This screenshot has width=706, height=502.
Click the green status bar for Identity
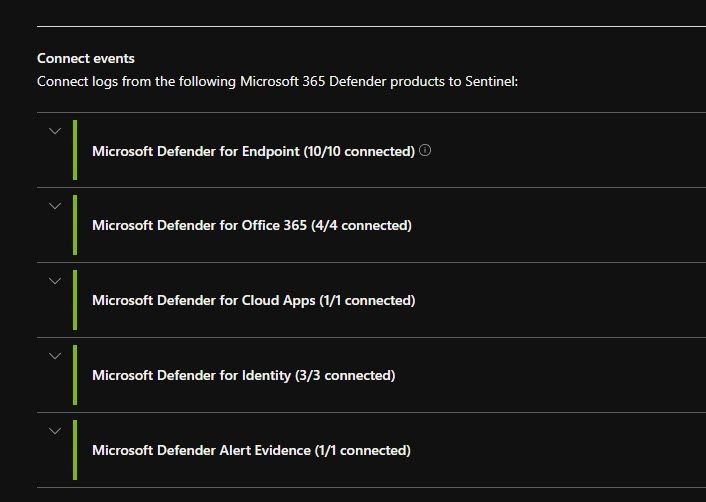tap(75, 375)
